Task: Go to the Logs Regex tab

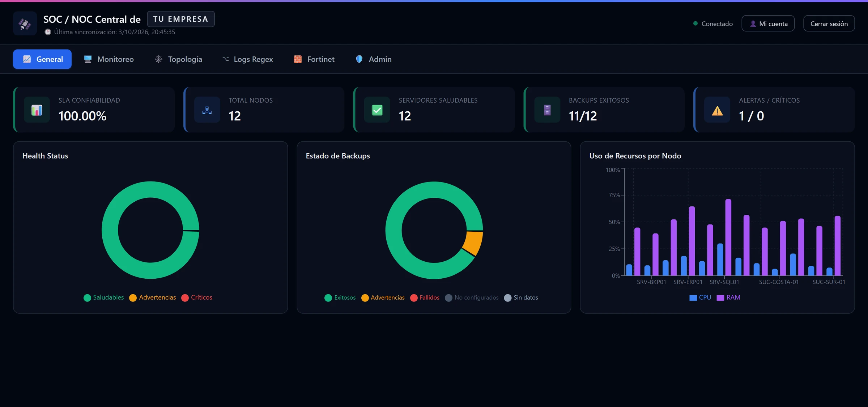Action: coord(248,59)
